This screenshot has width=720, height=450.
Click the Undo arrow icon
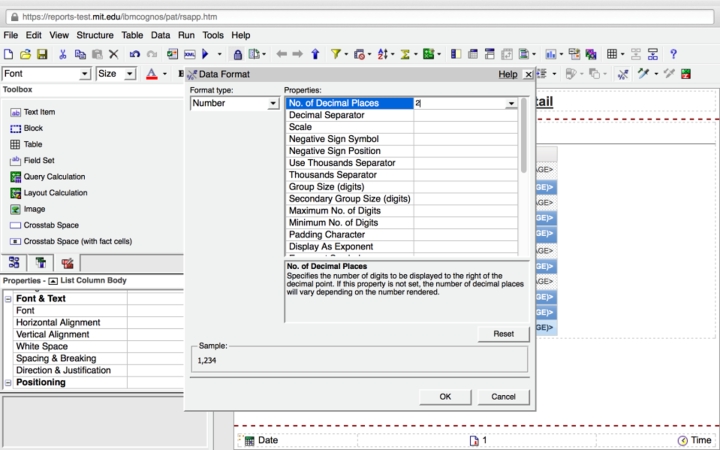(134, 54)
